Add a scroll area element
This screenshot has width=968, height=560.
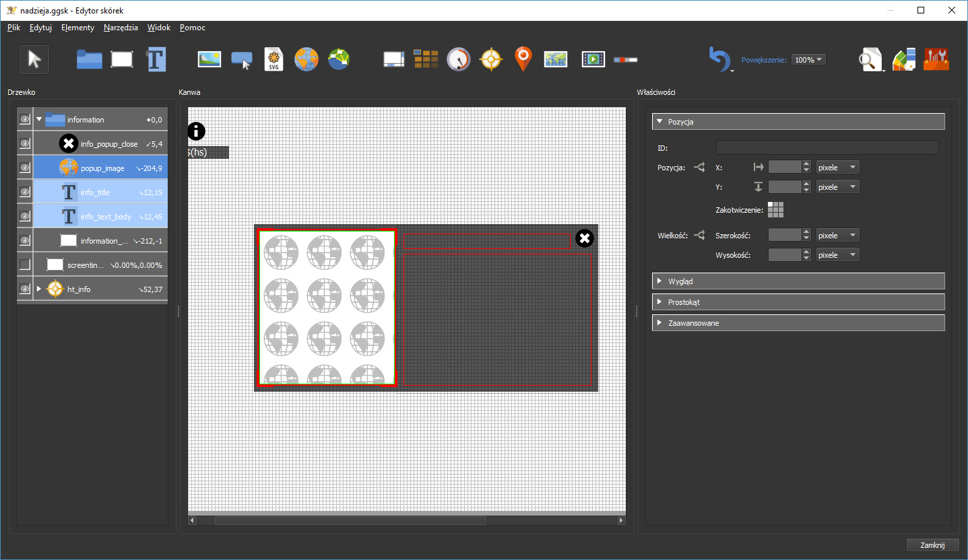(393, 59)
